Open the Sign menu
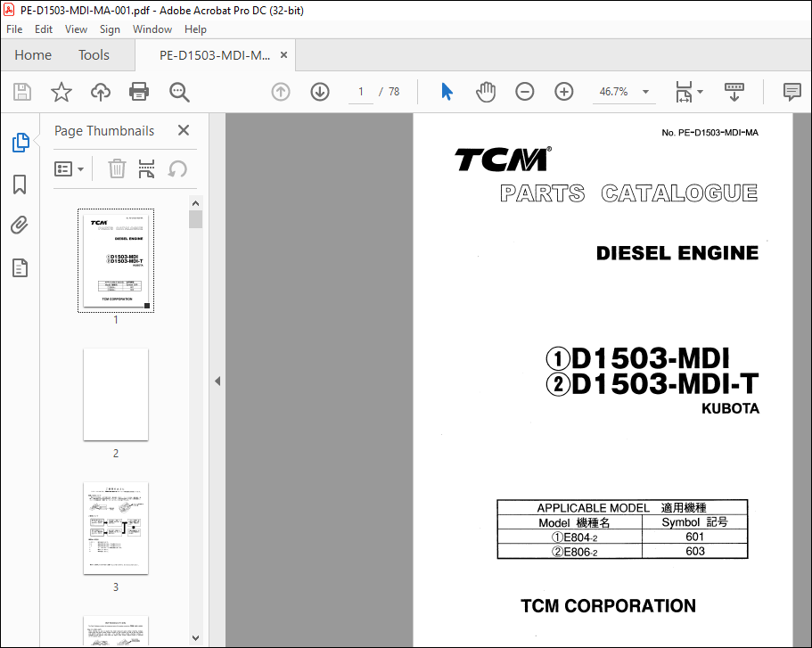812x648 pixels. [110, 29]
